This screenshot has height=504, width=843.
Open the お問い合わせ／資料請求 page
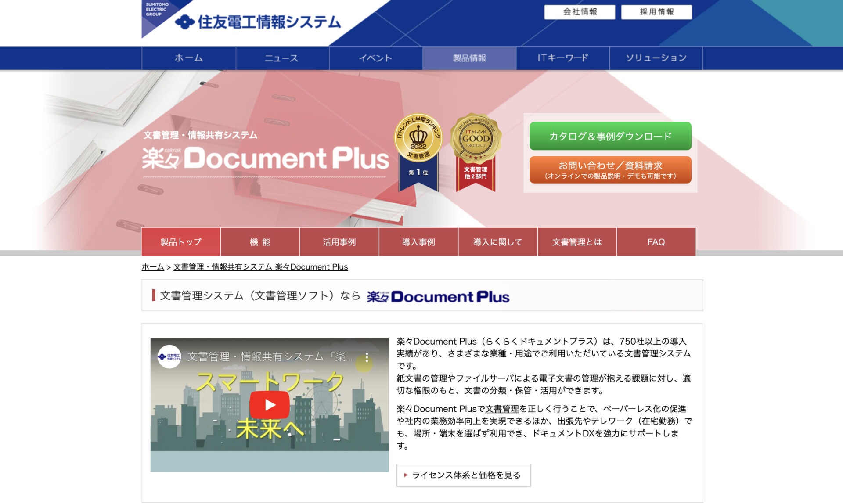[610, 170]
